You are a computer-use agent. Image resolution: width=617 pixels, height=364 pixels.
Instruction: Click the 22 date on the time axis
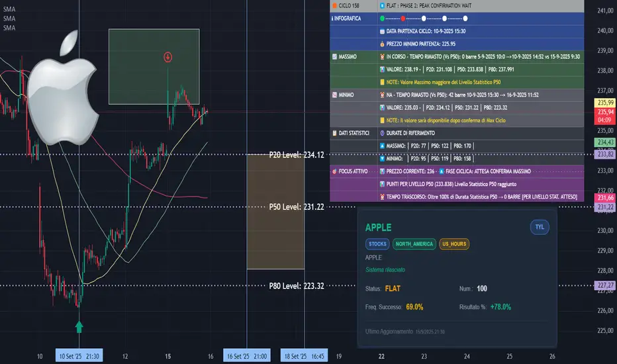pyautogui.click(x=381, y=356)
